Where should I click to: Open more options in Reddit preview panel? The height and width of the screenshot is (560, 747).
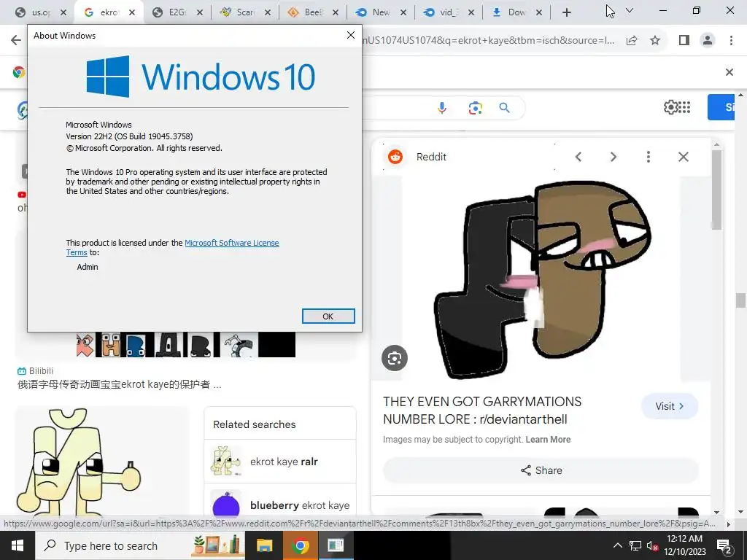tap(648, 157)
